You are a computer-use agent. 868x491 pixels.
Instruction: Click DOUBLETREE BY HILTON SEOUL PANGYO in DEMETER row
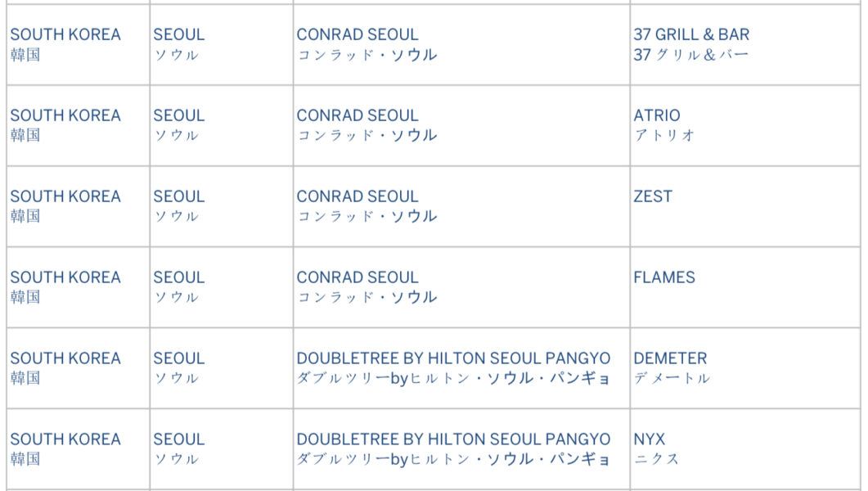pos(453,358)
